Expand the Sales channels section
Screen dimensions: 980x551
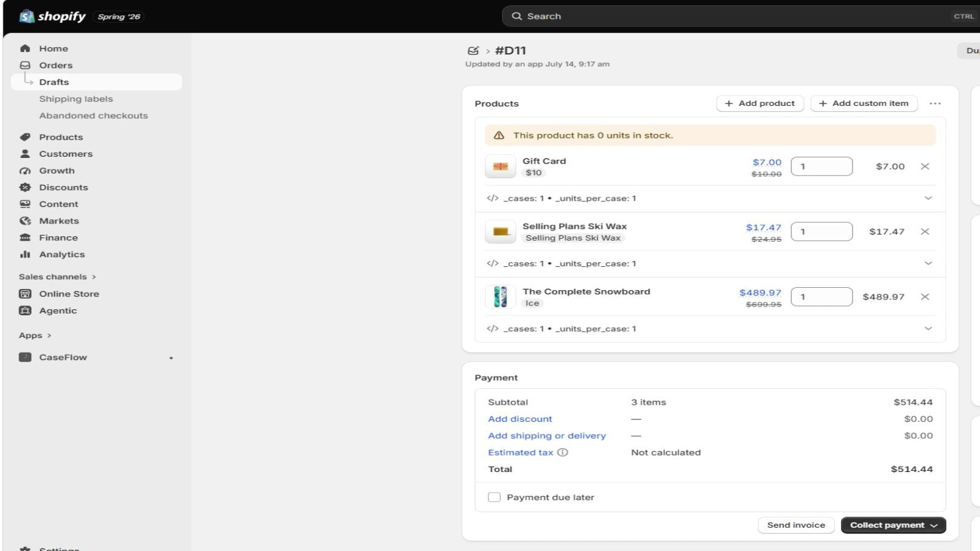(58, 277)
